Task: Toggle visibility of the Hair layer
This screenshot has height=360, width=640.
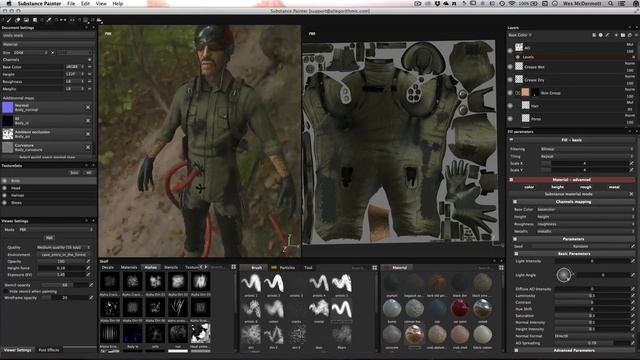Action: pos(510,106)
